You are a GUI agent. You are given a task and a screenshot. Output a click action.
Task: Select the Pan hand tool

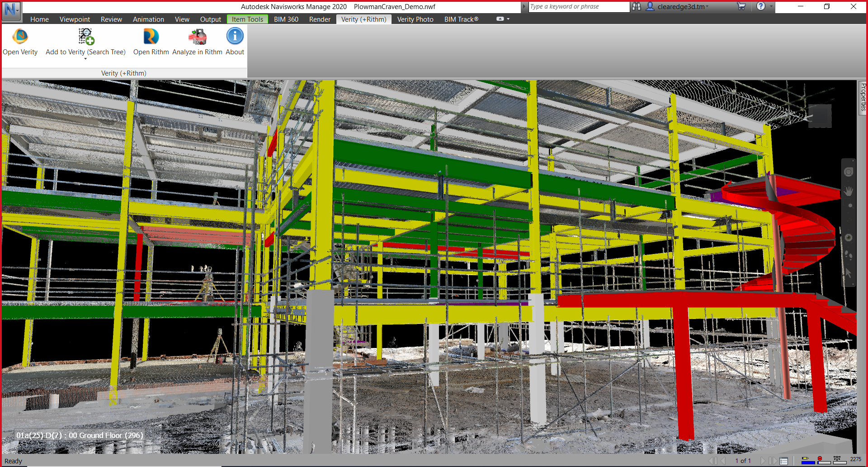coord(849,191)
